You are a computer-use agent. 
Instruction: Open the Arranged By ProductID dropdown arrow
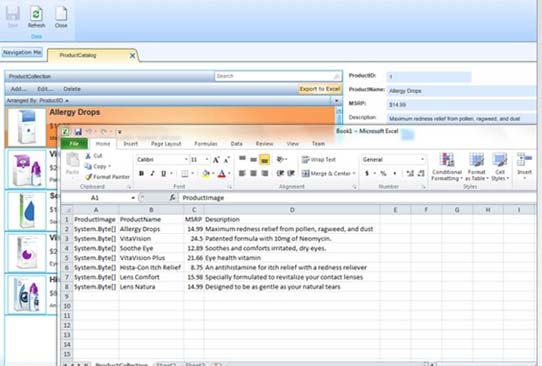tap(336, 101)
